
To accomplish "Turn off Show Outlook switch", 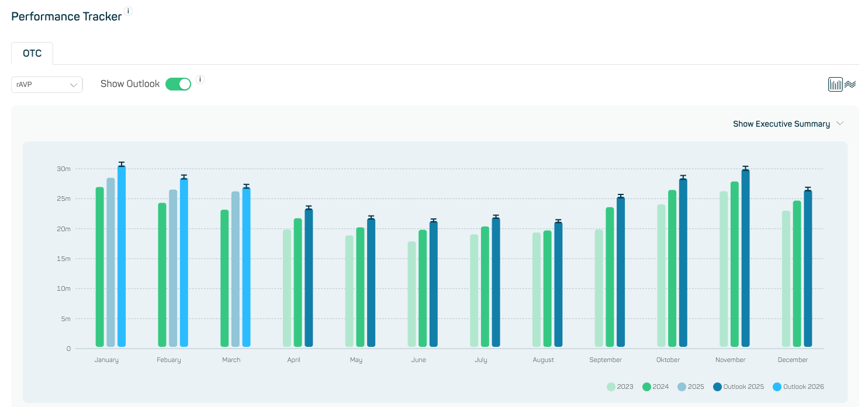I will pyautogui.click(x=178, y=84).
